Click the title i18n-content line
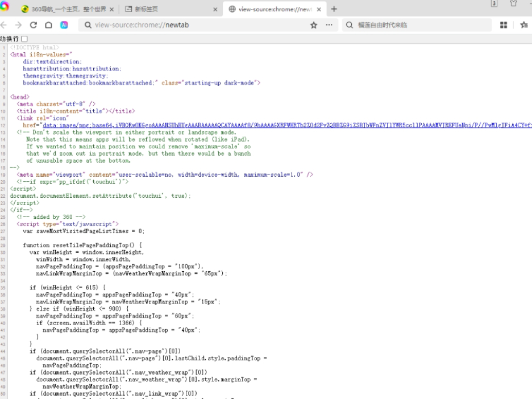The height and width of the screenshot is (399, 532). tap(76, 111)
